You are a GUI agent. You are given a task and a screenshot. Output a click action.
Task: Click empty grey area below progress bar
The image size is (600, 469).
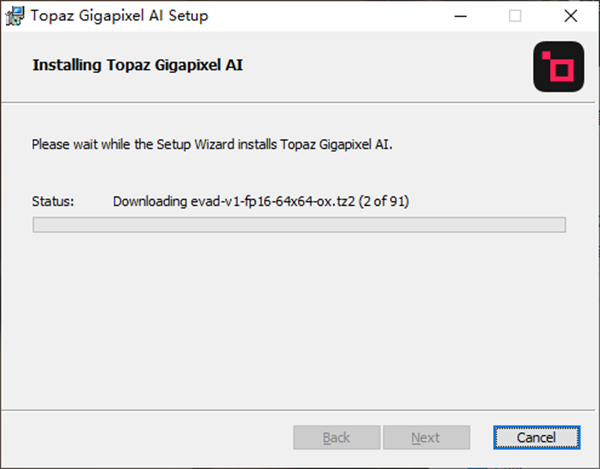pos(300,320)
